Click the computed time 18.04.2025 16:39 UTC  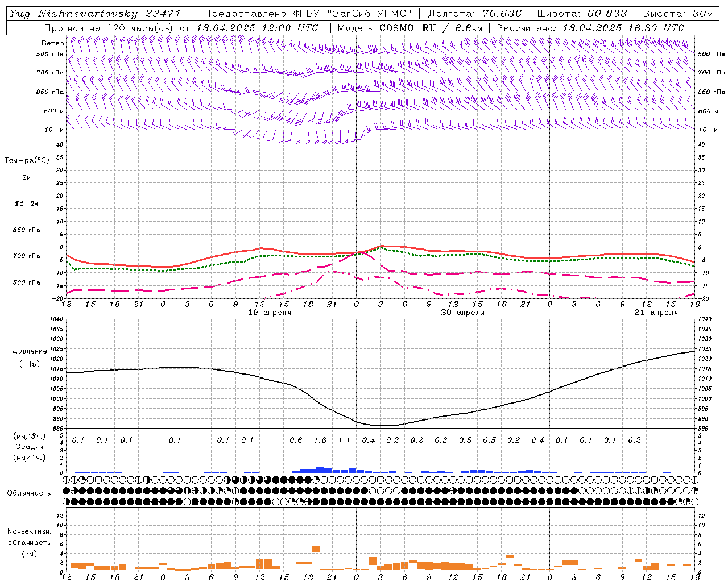tap(623, 28)
